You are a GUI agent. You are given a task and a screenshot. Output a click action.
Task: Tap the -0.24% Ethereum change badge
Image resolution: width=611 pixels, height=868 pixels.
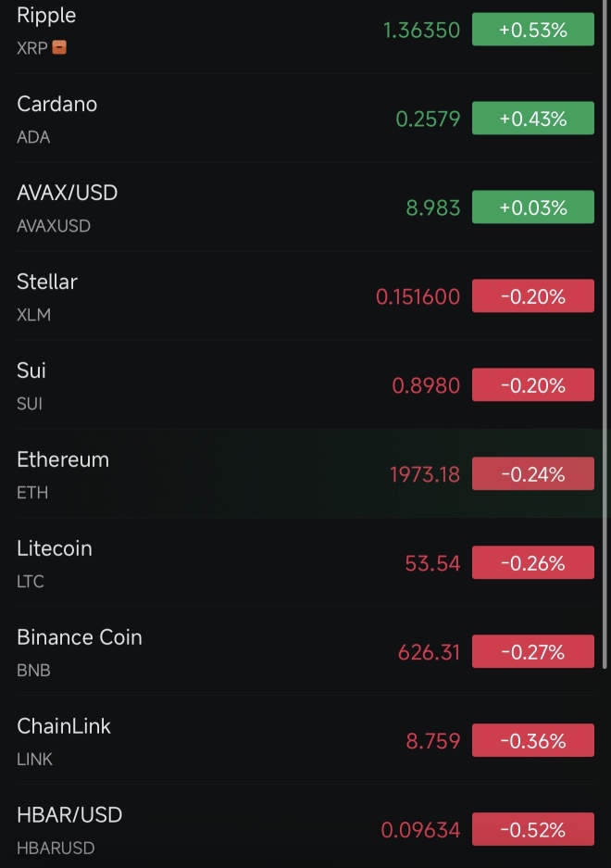click(533, 473)
